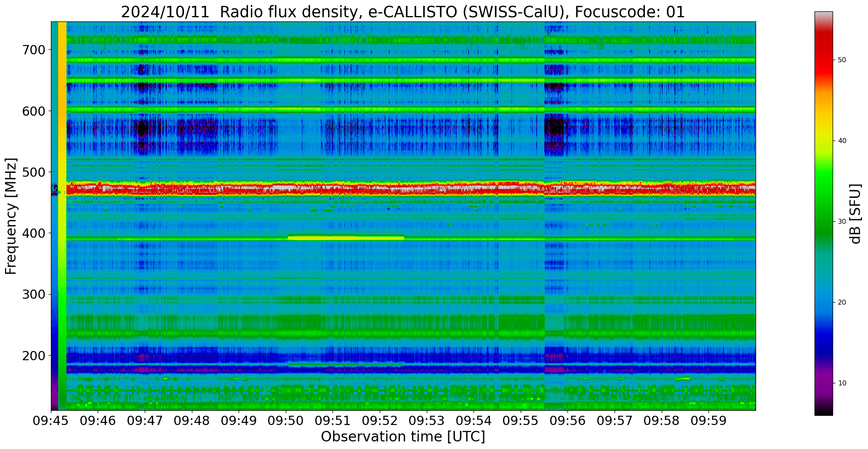Click the colorbar tick label 40
868x449 pixels.
pos(842,141)
